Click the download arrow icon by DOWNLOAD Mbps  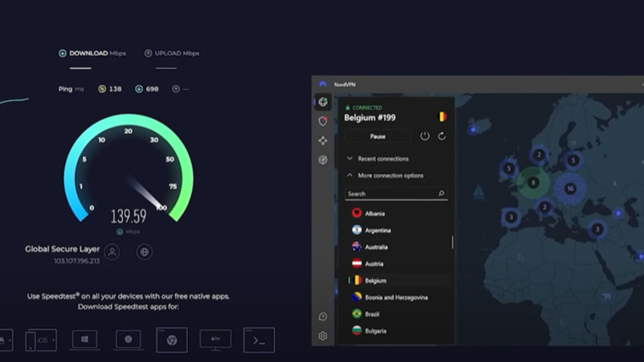click(x=62, y=53)
